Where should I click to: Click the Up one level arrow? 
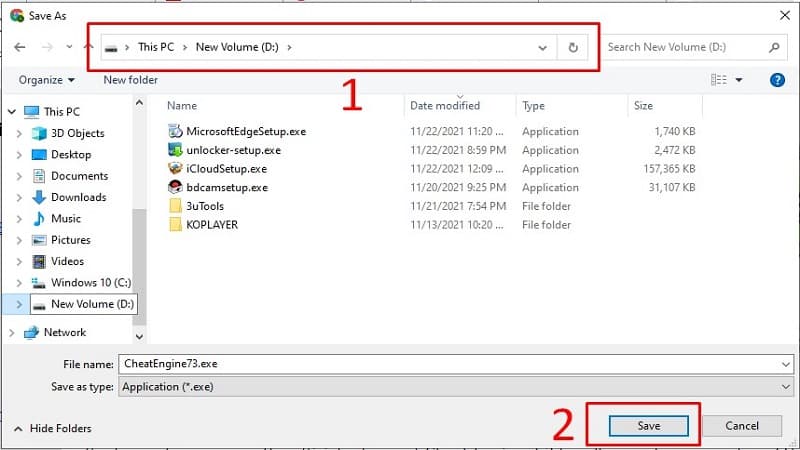tap(88, 47)
